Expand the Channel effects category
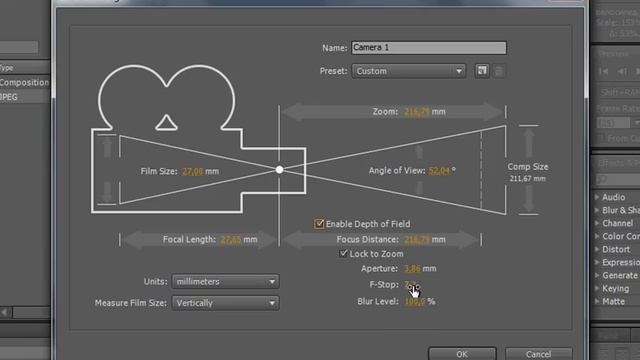Viewport: 640px width, 360px height. click(597, 223)
